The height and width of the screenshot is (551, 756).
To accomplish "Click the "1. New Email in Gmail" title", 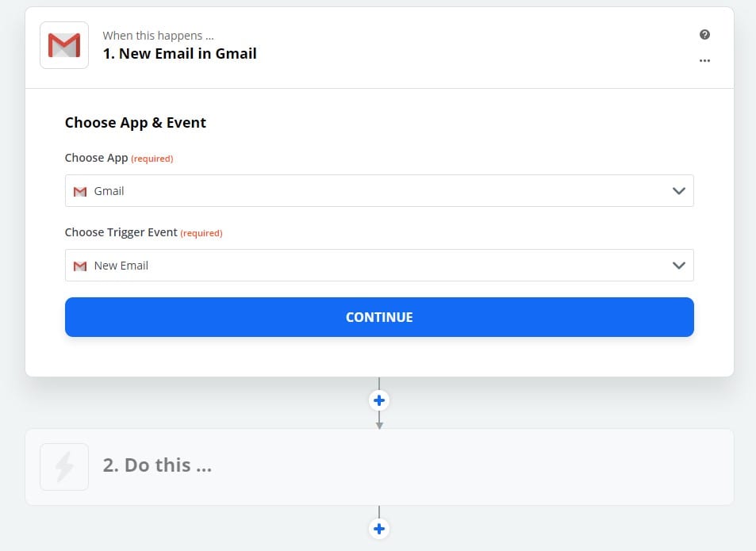I will 180,54.
